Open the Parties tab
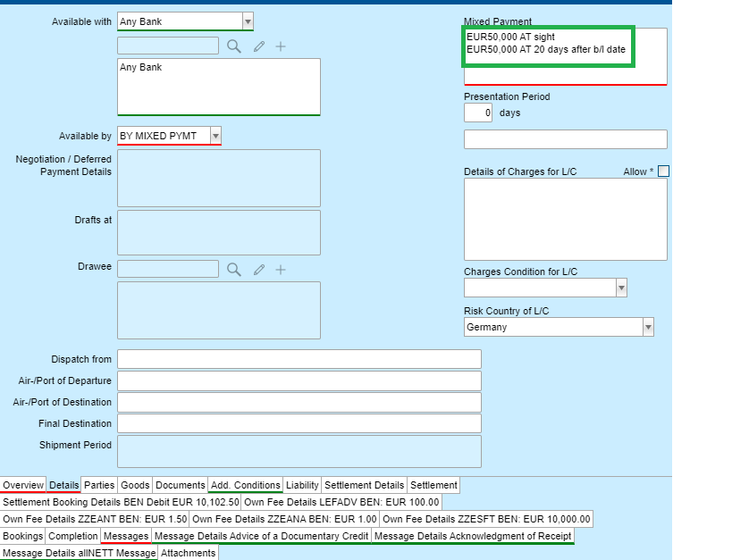 pos(99,485)
